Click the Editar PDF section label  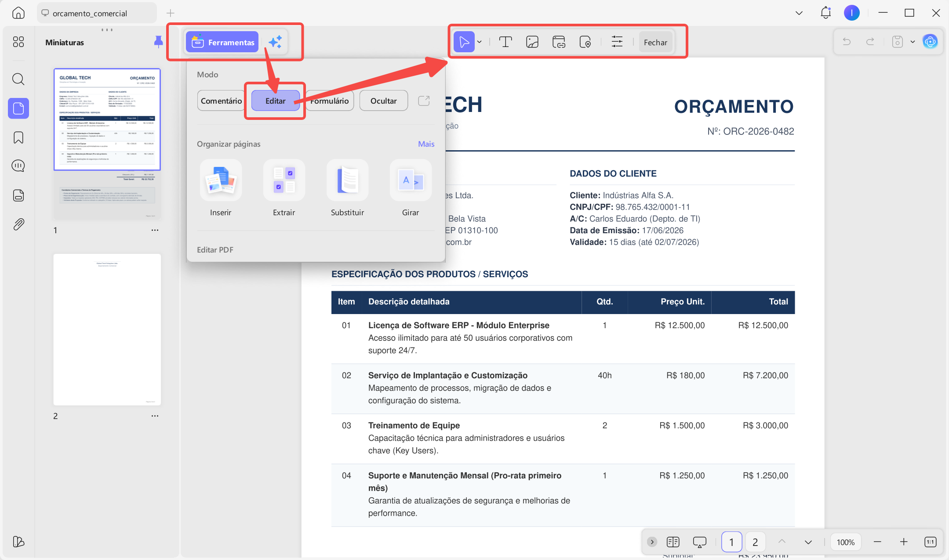pyautogui.click(x=215, y=249)
